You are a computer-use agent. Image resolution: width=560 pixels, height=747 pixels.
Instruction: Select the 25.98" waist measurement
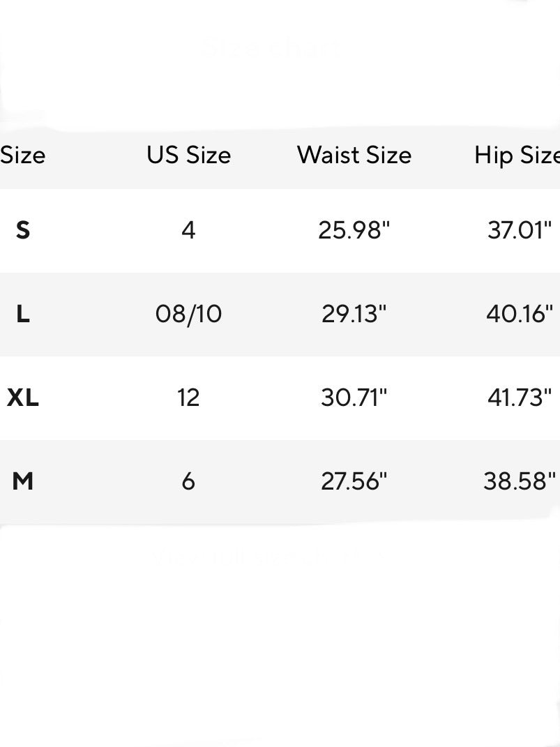click(x=354, y=230)
